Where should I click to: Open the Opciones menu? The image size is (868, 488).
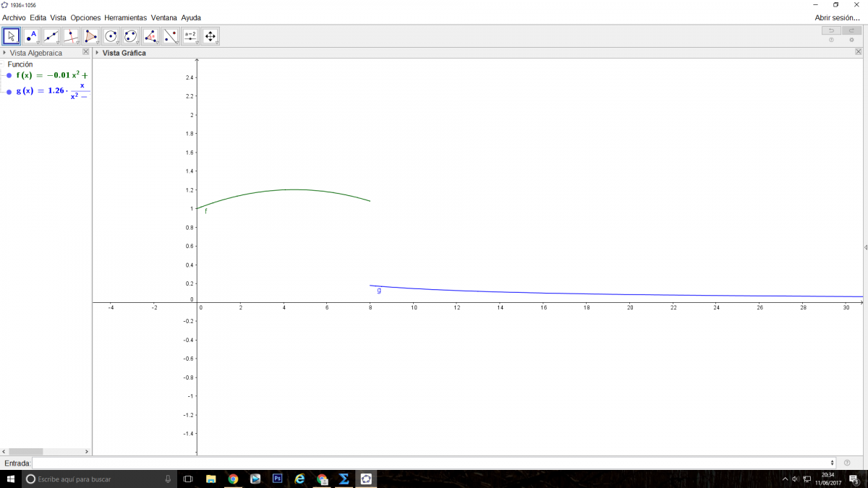point(85,17)
